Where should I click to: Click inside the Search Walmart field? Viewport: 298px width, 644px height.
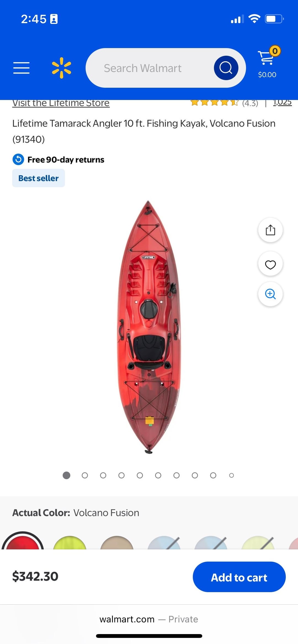[149, 68]
